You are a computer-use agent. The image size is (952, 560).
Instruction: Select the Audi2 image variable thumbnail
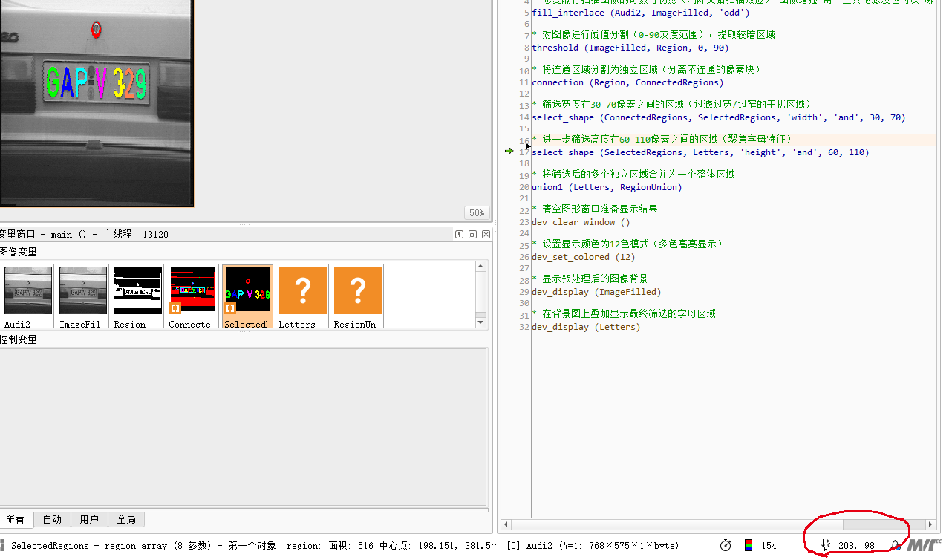[x=28, y=290]
